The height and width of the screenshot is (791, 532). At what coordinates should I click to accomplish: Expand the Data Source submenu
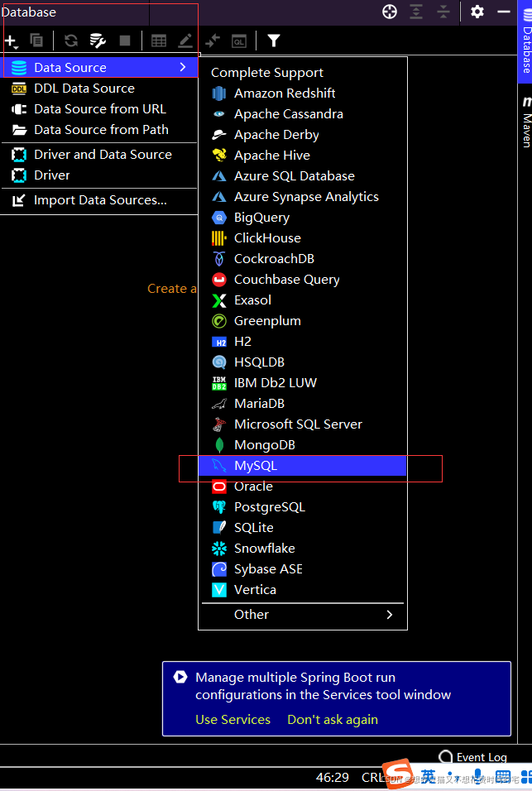99,67
